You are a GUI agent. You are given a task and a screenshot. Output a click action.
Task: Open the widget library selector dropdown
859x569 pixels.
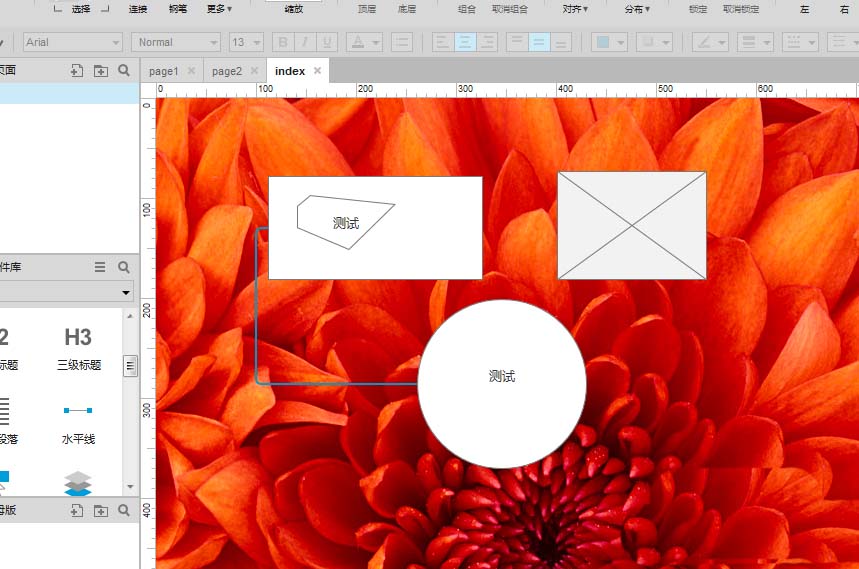66,292
